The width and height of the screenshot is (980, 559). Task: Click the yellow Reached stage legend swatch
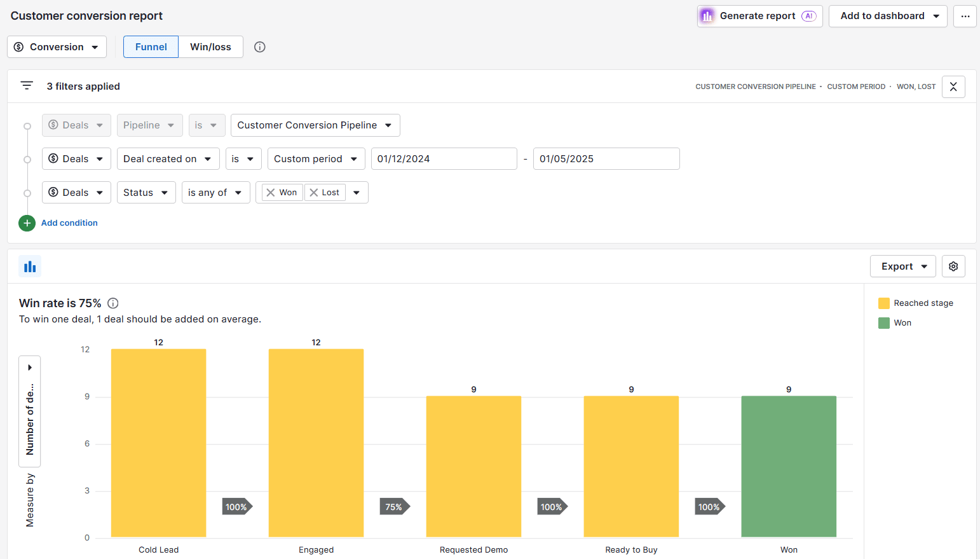pos(883,303)
